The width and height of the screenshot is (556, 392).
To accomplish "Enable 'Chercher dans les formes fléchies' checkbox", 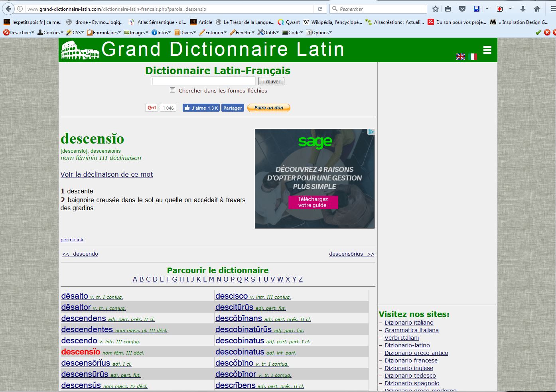I will click(172, 90).
